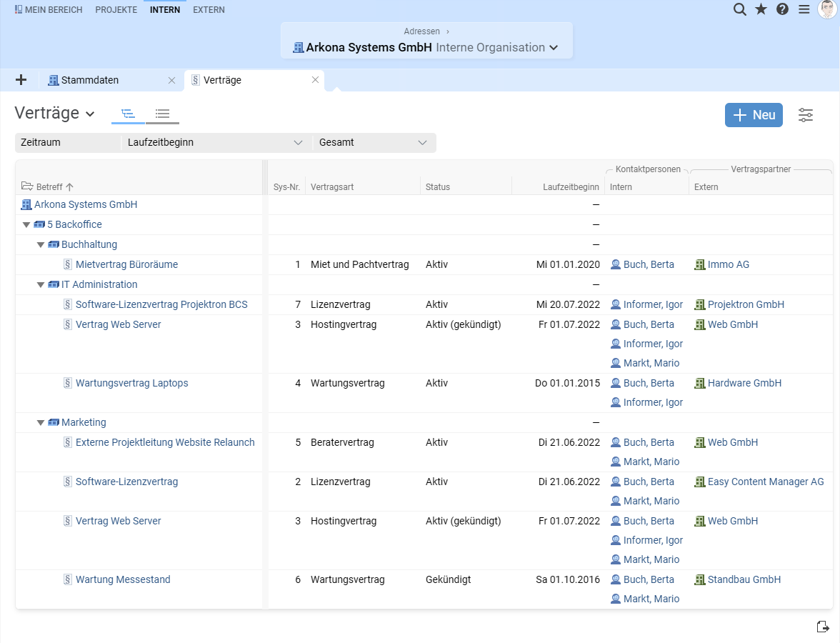Click the folder icon beside Betreff header
840x643 pixels.
click(x=27, y=186)
